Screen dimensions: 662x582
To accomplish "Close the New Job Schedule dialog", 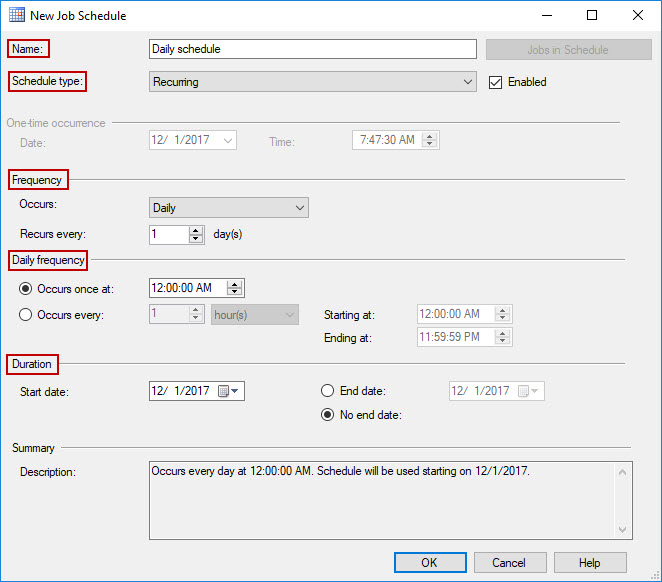I will [x=638, y=15].
